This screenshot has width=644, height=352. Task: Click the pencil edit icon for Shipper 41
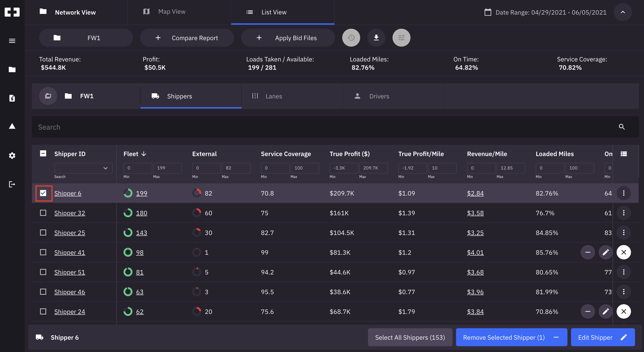pos(606,252)
